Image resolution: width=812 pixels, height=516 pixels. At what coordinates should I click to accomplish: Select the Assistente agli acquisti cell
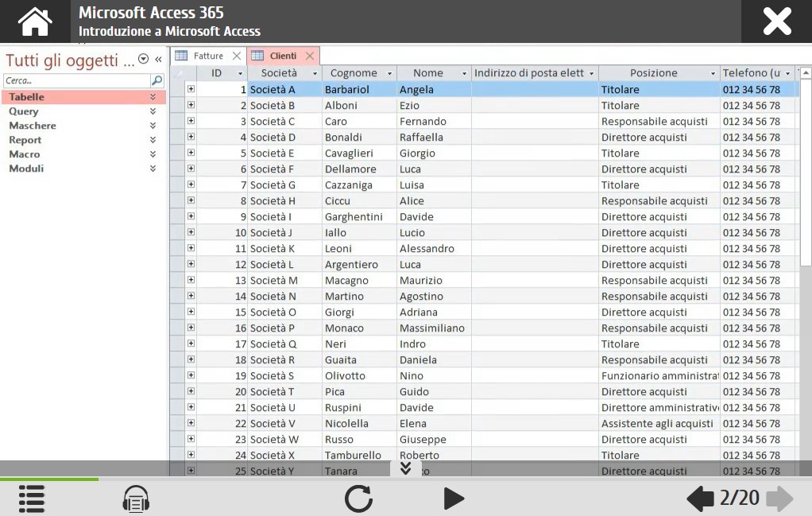click(659, 424)
